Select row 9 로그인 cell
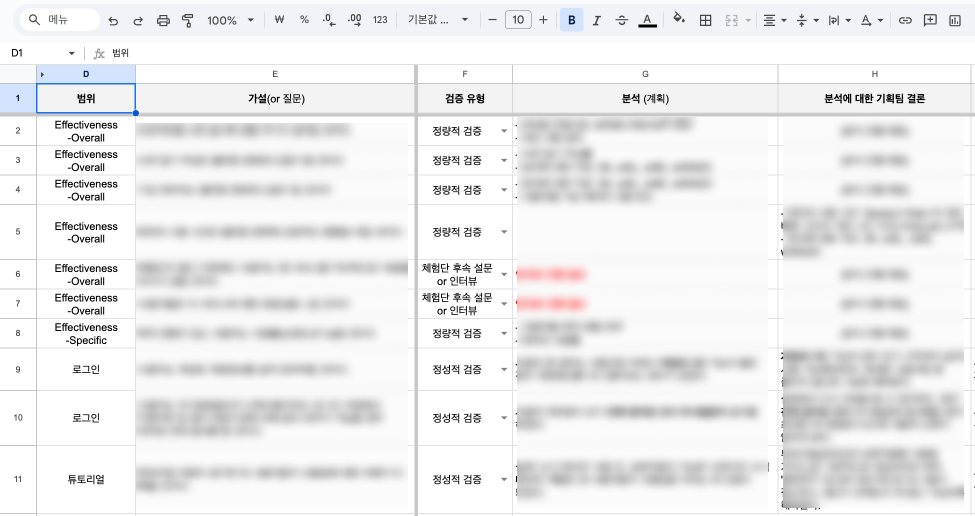 [x=86, y=369]
